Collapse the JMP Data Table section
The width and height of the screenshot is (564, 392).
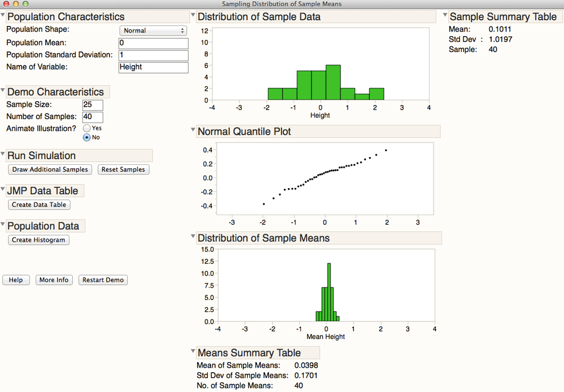click(3, 190)
